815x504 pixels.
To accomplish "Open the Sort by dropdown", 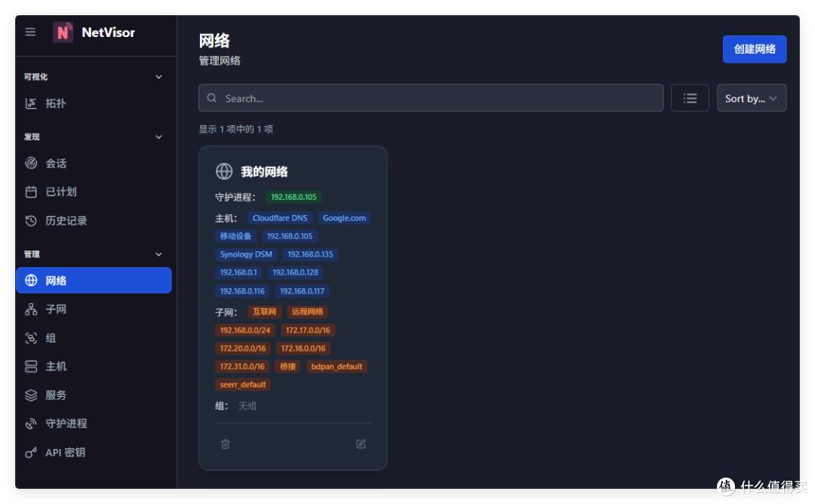I will (751, 98).
